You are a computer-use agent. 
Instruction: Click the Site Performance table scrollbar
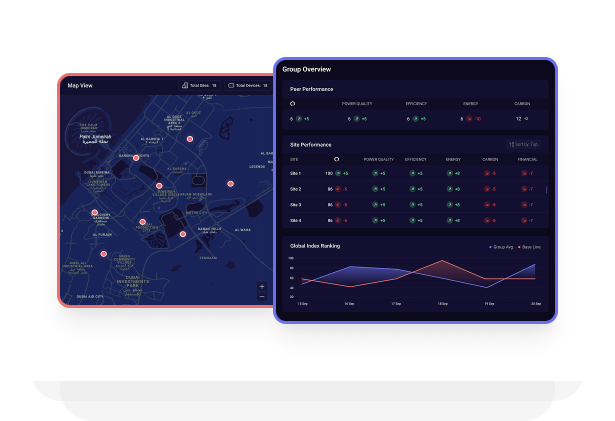point(546,188)
